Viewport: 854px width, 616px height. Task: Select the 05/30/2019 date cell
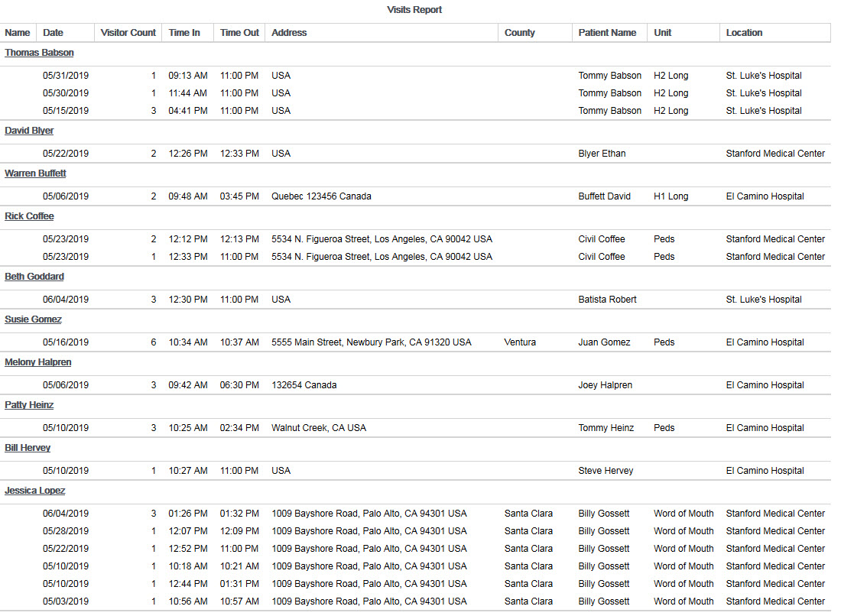tap(66, 93)
